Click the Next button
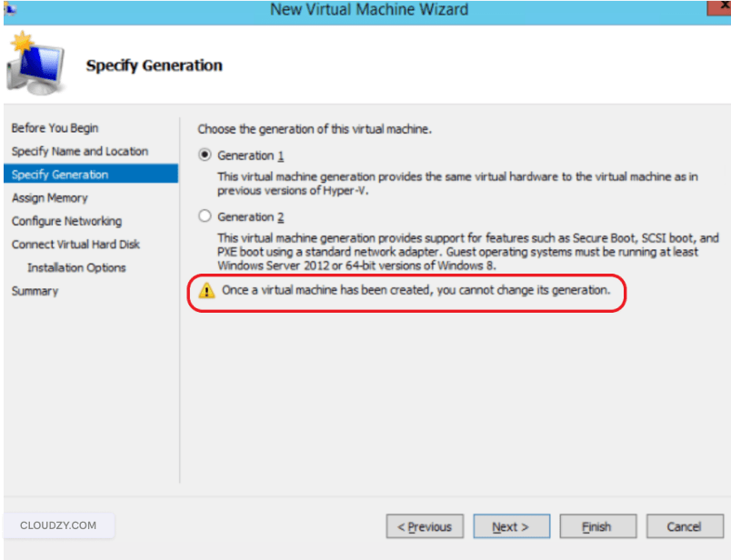Image resolution: width=731 pixels, height=560 pixels. [511, 526]
